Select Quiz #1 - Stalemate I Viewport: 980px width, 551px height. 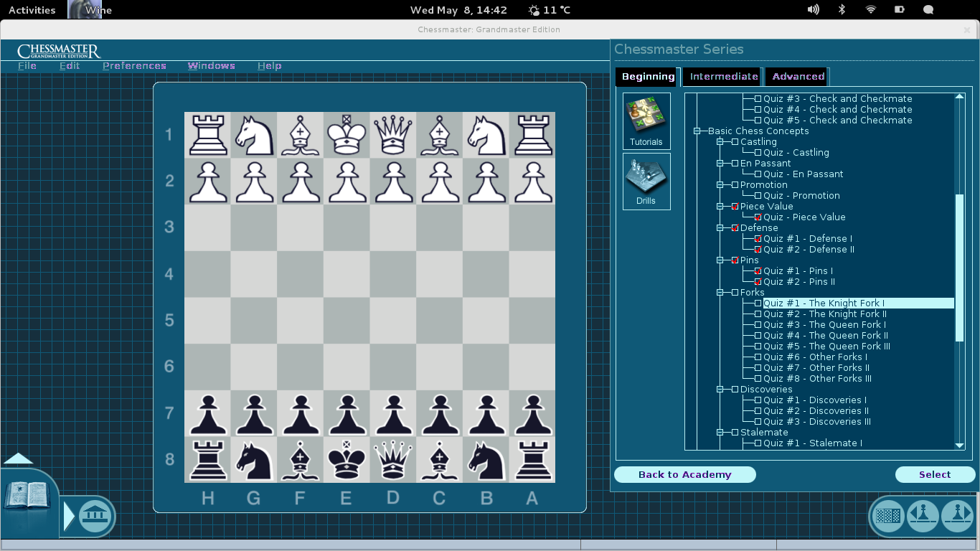[x=813, y=443]
